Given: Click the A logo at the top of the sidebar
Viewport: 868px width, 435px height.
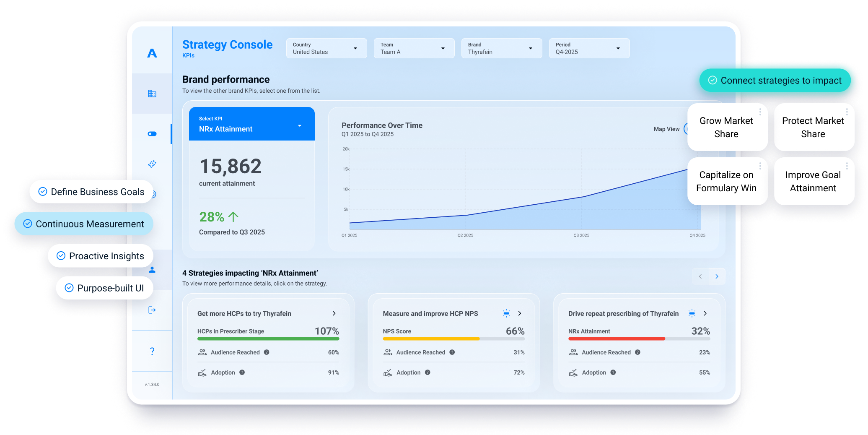Looking at the screenshot, I should pos(152,53).
